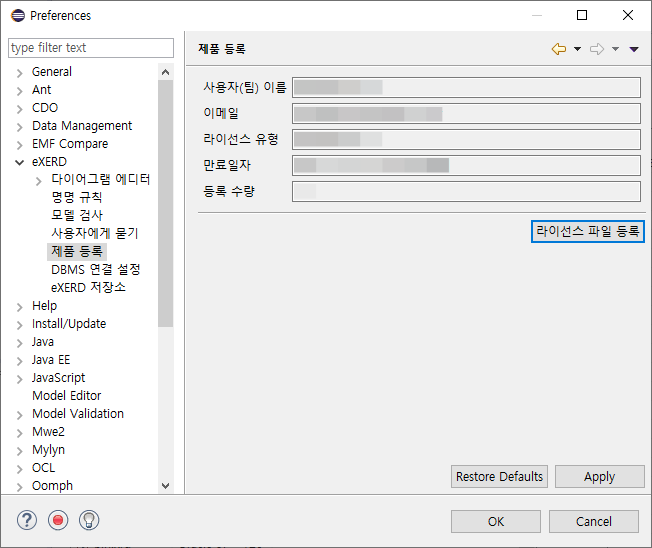Click the Apply button
This screenshot has width=652, height=548.
click(599, 476)
